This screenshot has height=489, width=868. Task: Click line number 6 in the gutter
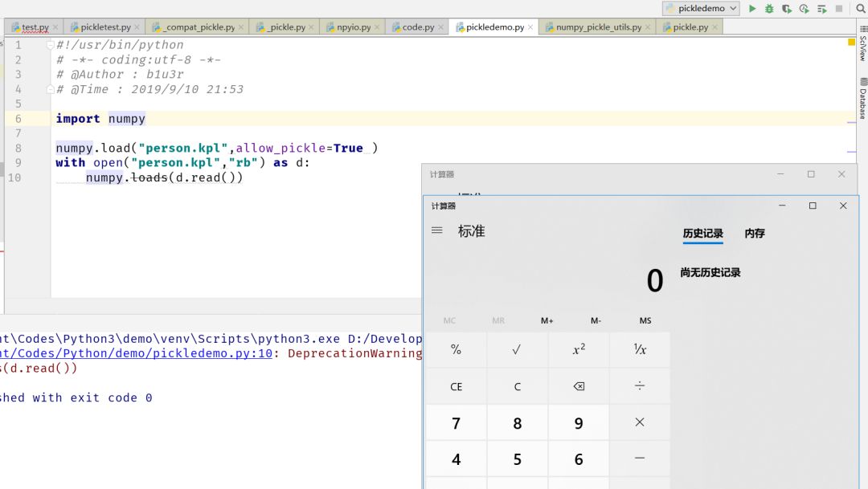click(18, 118)
